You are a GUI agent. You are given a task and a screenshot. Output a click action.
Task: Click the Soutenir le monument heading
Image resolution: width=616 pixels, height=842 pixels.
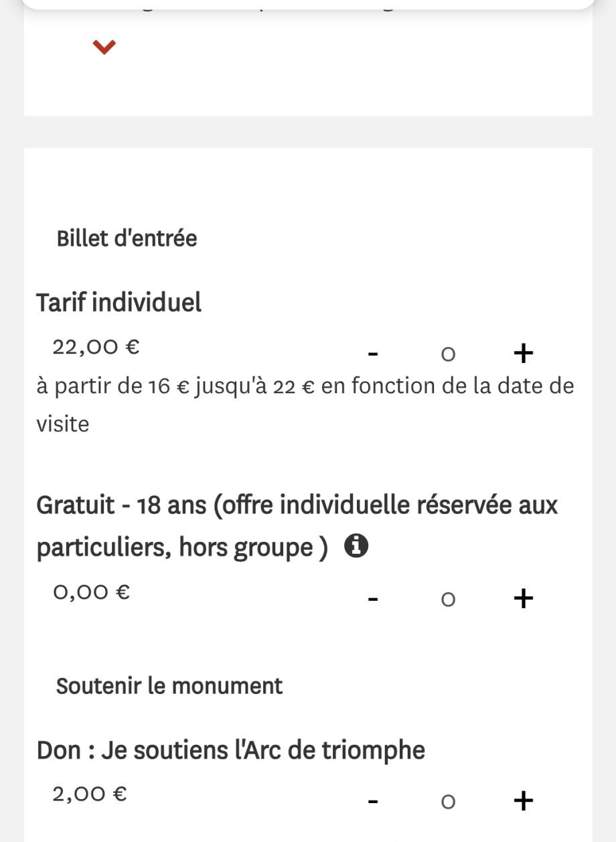[x=169, y=686]
